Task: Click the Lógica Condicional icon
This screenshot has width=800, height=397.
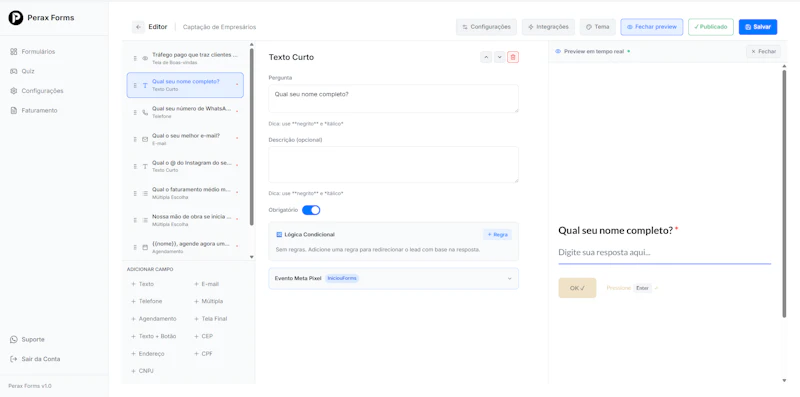Action: coord(279,235)
